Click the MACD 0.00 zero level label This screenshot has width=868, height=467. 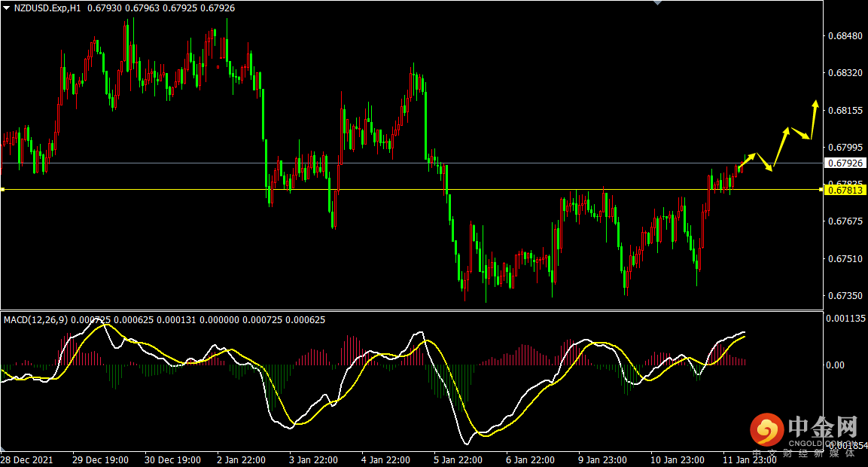coord(836,365)
